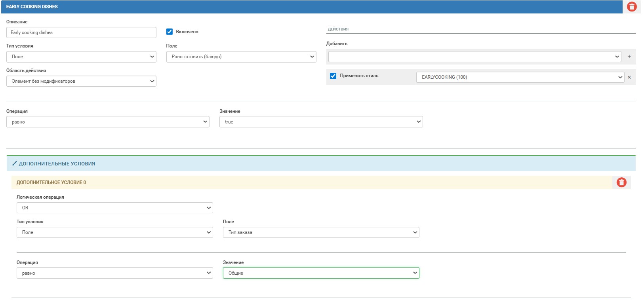The height and width of the screenshot is (300, 644).
Task: Open the Добавить action dropdown
Action: pyautogui.click(x=474, y=57)
